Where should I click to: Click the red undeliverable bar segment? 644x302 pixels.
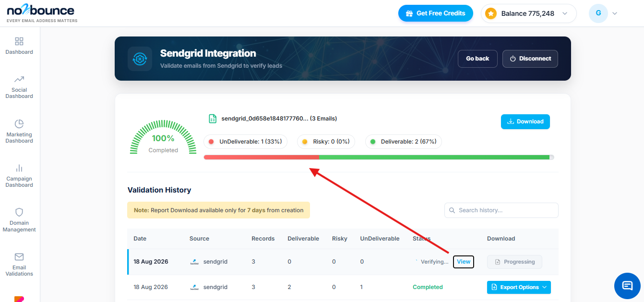tap(262, 157)
